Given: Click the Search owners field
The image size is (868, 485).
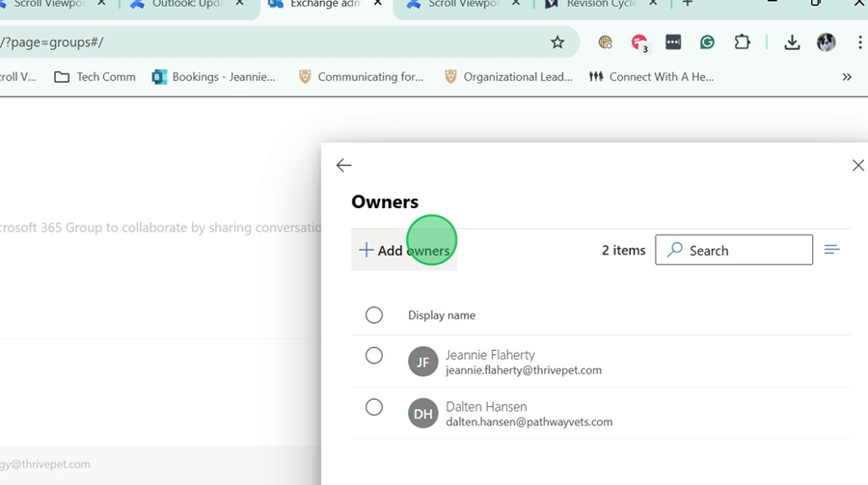Looking at the screenshot, I should (734, 251).
